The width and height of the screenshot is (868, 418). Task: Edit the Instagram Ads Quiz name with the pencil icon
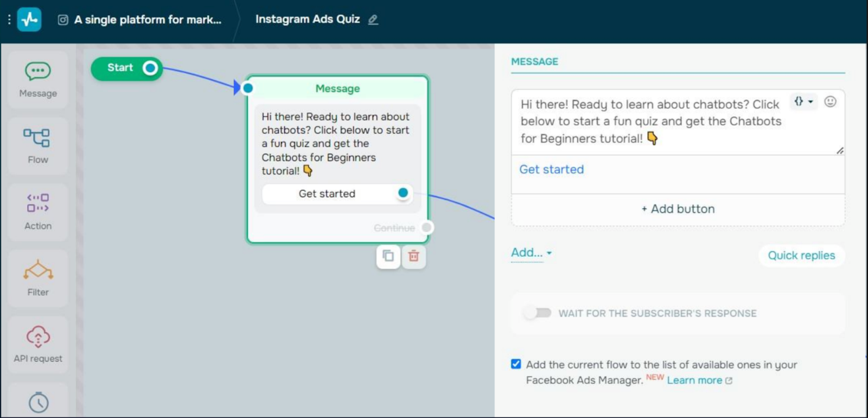pos(373,20)
